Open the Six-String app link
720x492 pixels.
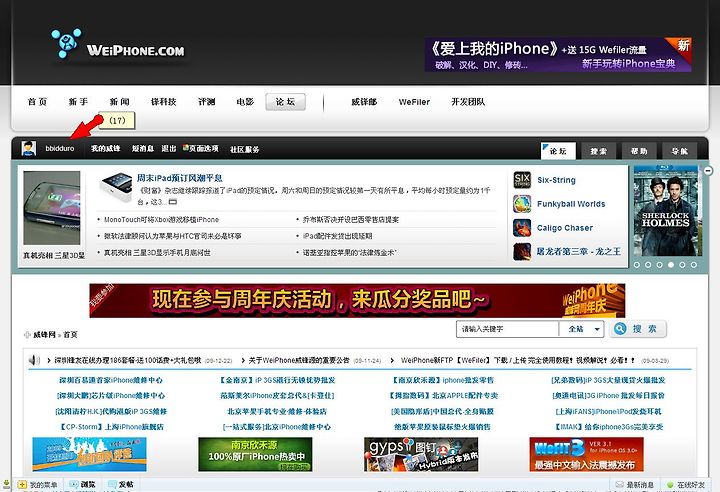pos(557,180)
